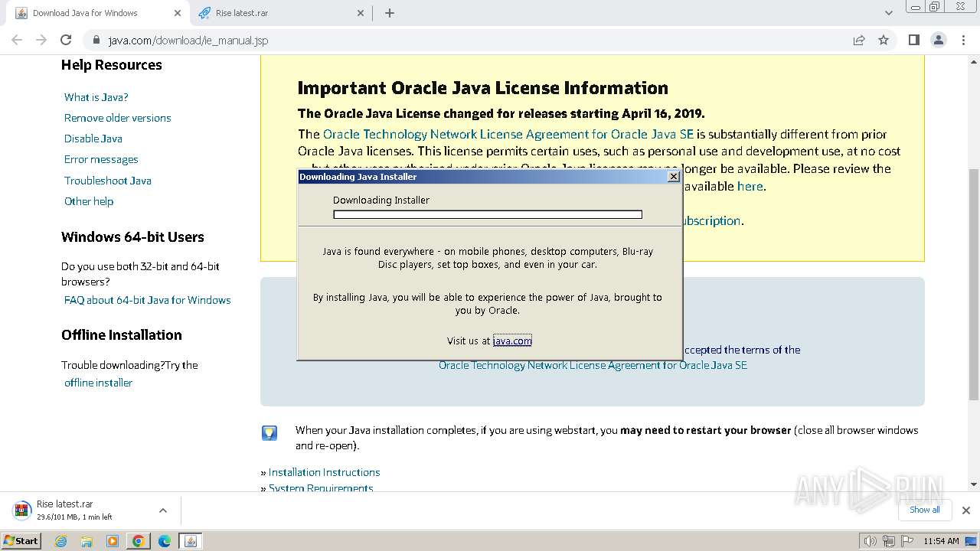Share this page from the address bar
Viewport: 980px width, 551px height.
click(x=859, y=40)
